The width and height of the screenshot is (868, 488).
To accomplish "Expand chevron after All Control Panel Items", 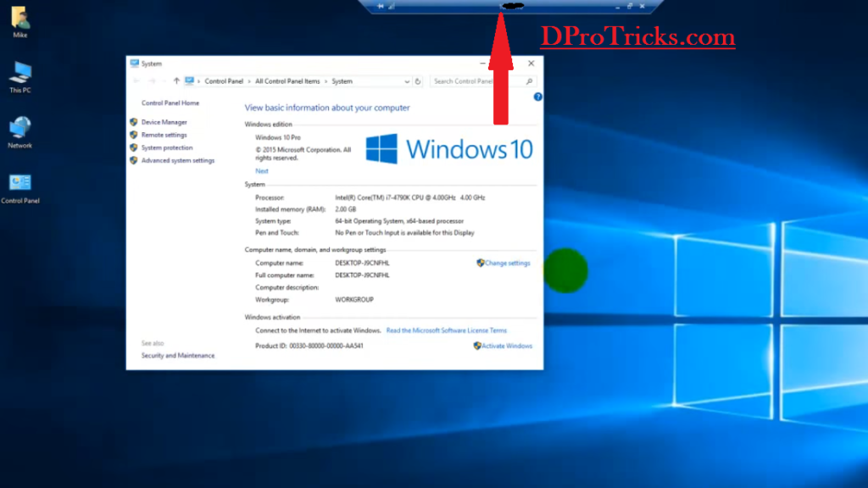I will (x=325, y=81).
